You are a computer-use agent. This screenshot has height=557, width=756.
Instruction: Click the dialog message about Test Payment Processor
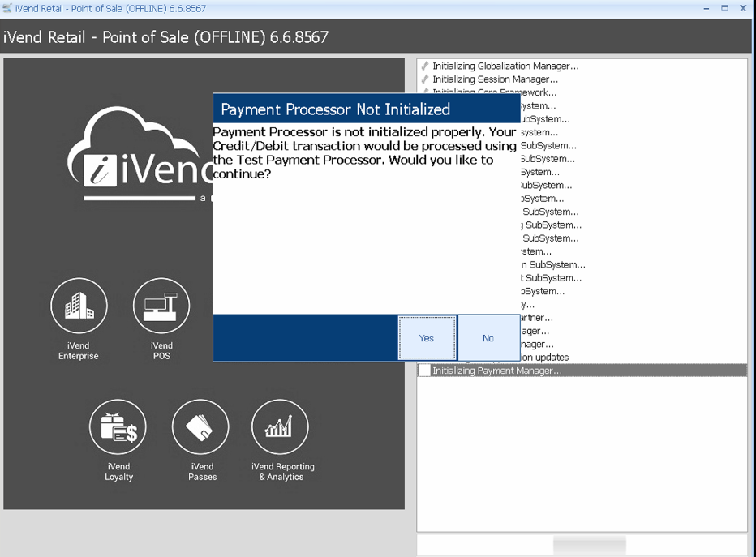(x=364, y=152)
